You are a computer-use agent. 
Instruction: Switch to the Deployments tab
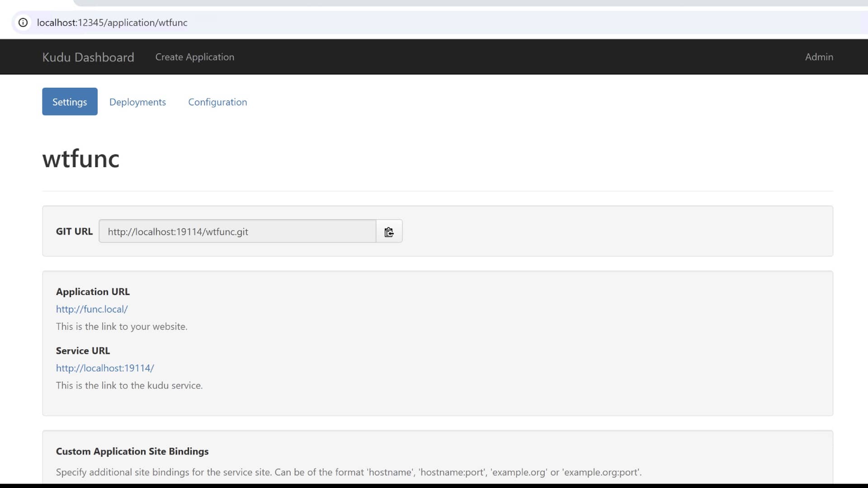tap(137, 102)
